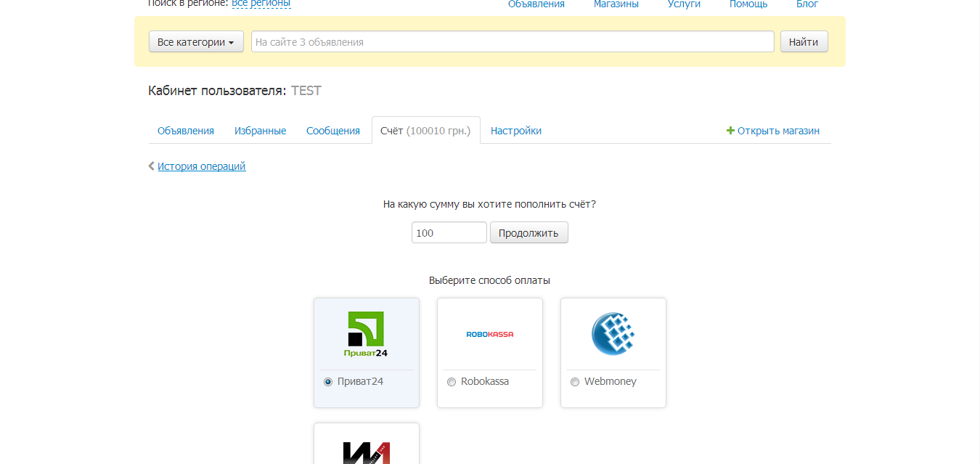Click the Webmoney globe logo
980x464 pixels.
613,334
